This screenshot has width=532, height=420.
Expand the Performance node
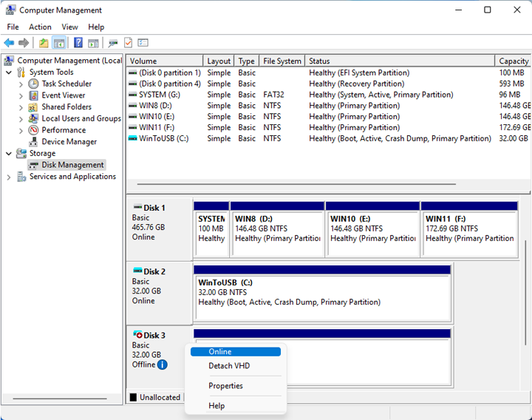(21, 131)
